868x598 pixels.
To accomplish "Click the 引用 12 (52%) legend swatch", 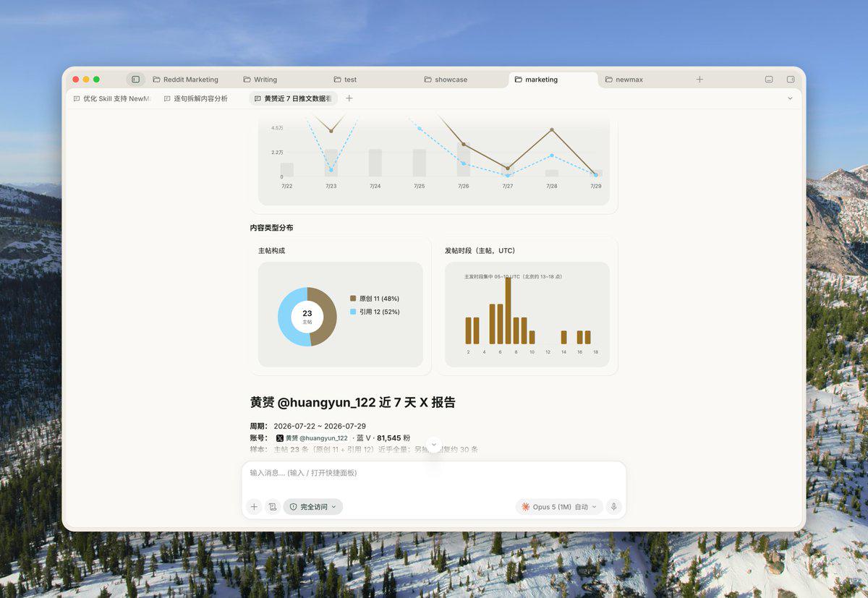I will click(353, 312).
